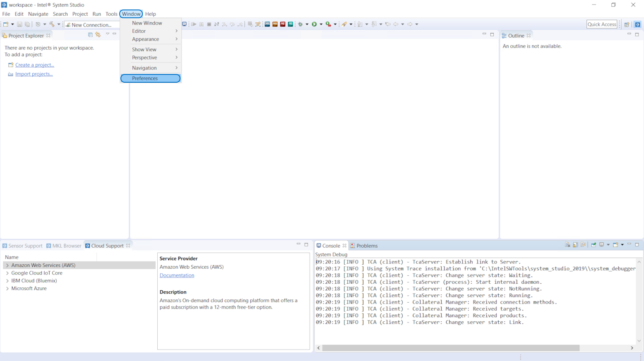Viewport: 644px width, 361px height.
Task: Select Preferences in the Window menu
Action: 151,78
